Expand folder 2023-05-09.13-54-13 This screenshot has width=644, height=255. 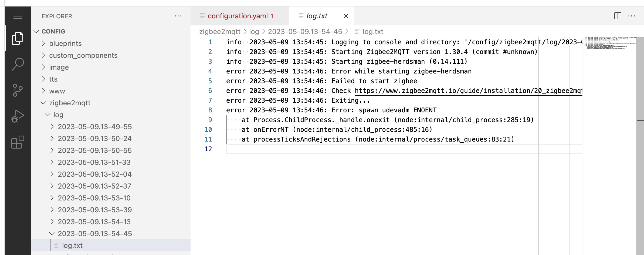[x=52, y=222]
